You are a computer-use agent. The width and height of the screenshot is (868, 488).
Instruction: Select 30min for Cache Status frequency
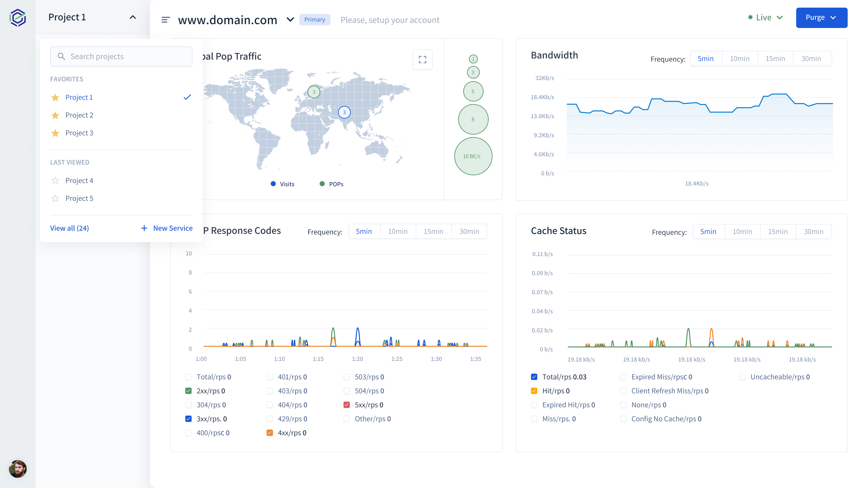tap(813, 232)
